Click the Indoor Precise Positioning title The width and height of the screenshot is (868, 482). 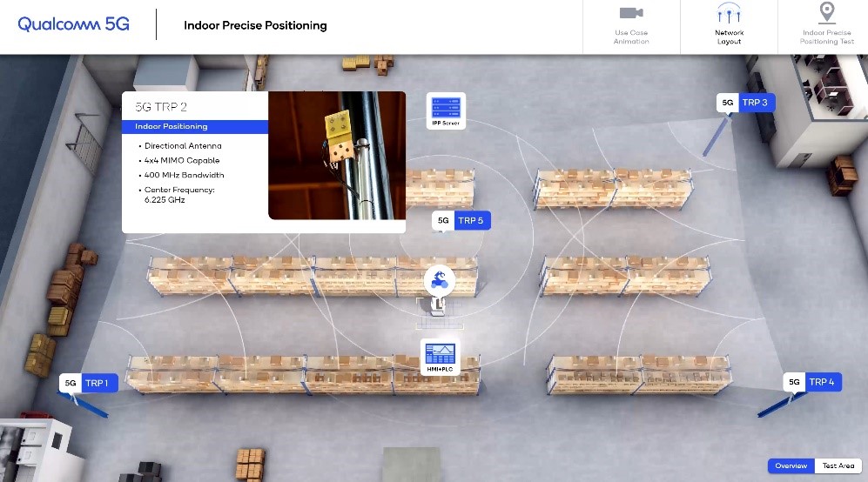pos(255,25)
